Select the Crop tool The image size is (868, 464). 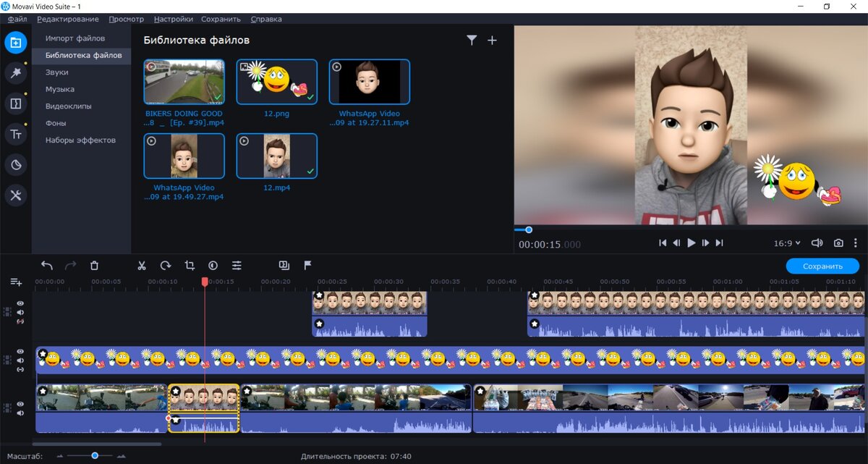190,266
